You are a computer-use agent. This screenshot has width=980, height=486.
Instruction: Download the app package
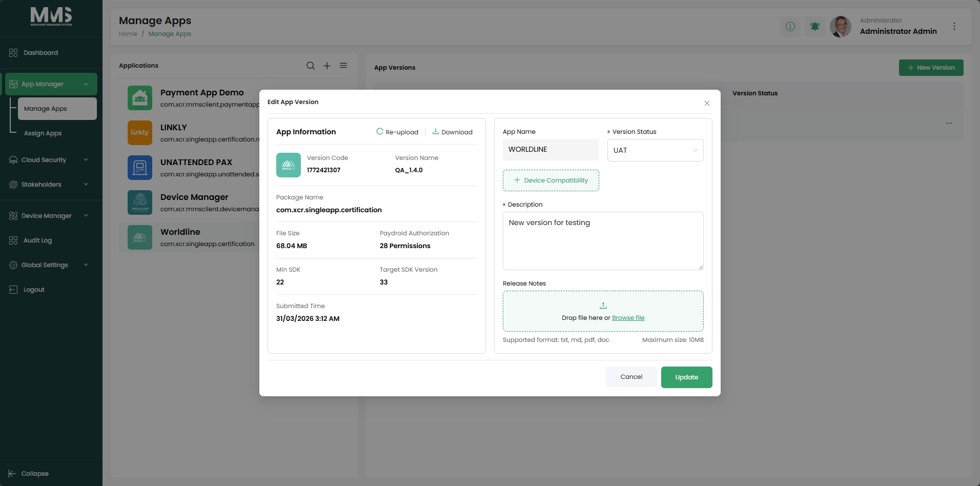tap(453, 132)
